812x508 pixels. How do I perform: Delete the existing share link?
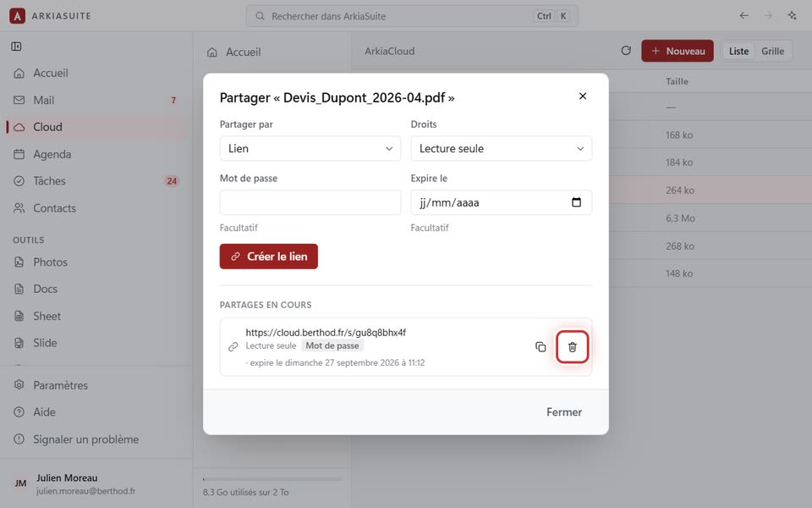pos(573,347)
